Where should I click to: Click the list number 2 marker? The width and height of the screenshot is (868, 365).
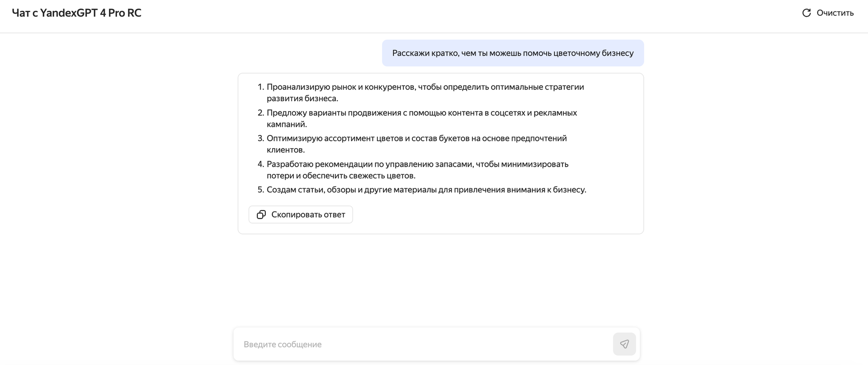[x=260, y=112]
